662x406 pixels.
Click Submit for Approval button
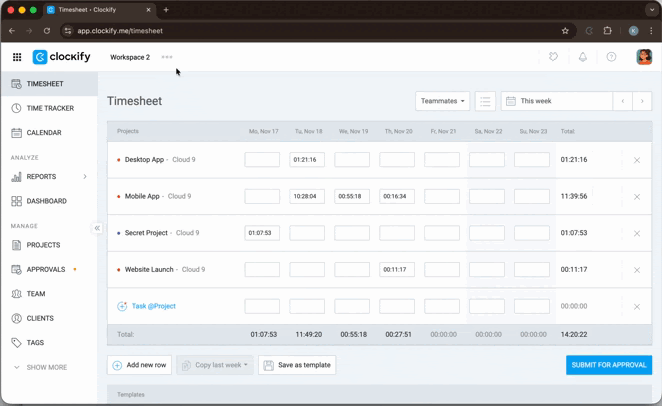(608, 365)
